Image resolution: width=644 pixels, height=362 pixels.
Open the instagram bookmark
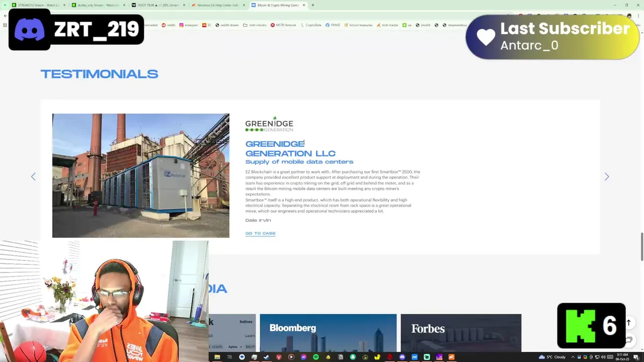(x=188, y=25)
